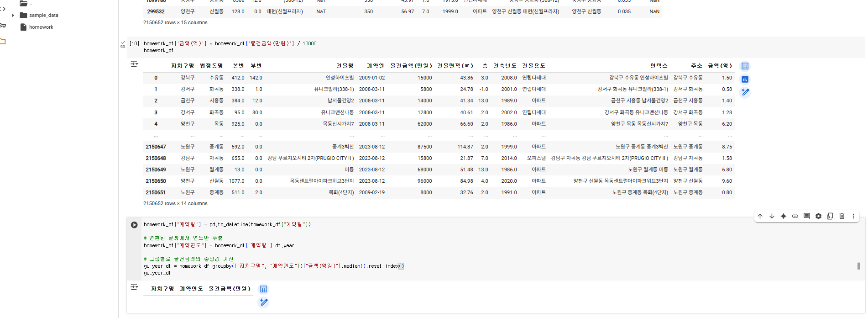This screenshot has width=868, height=318.
Task: Select the sample_data folder
Action: point(39,15)
